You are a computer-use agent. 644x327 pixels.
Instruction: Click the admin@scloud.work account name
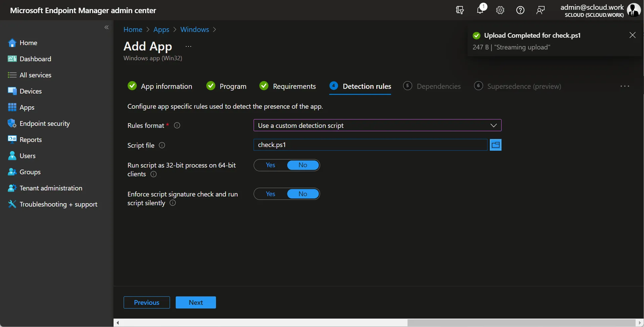592,7
